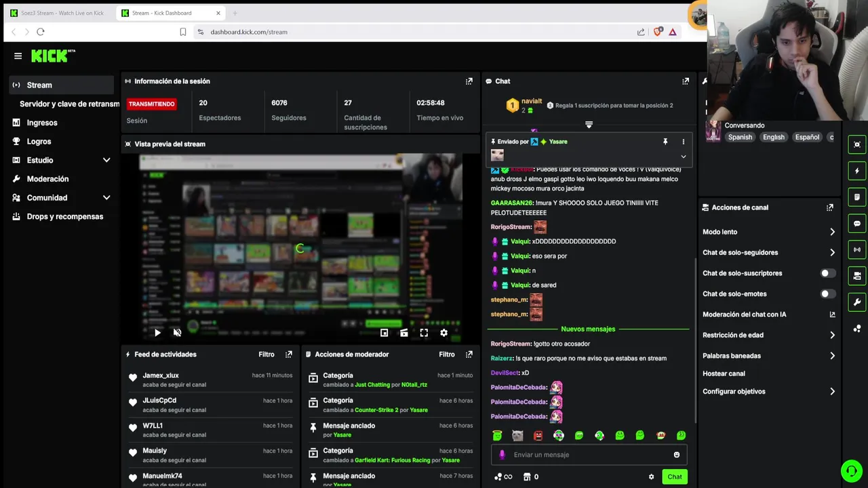The image size is (868, 488).
Task: Open the hamburger menu next to Kick logo
Action: point(18,56)
